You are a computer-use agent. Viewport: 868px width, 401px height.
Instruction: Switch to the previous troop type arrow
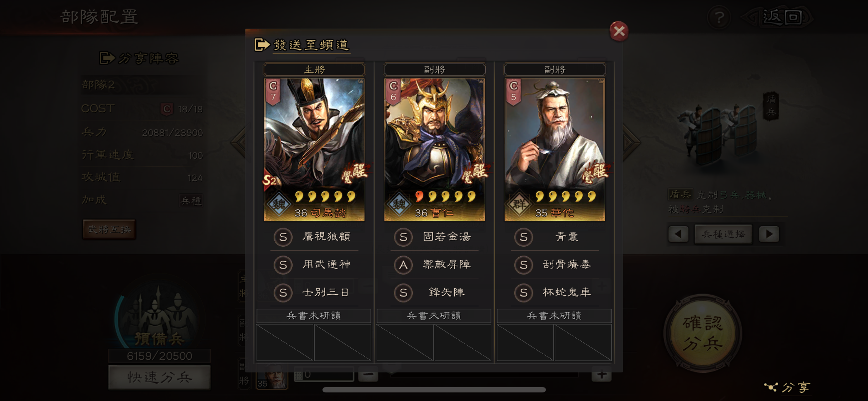[x=678, y=234]
